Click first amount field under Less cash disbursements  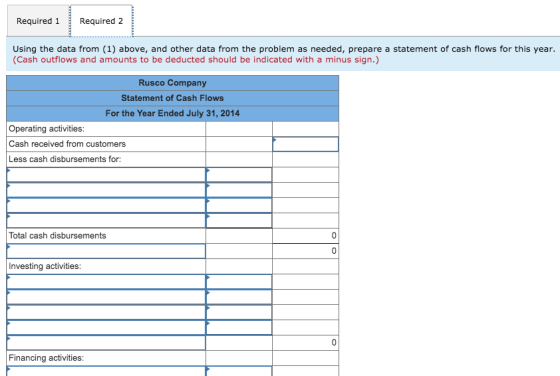[x=239, y=175]
